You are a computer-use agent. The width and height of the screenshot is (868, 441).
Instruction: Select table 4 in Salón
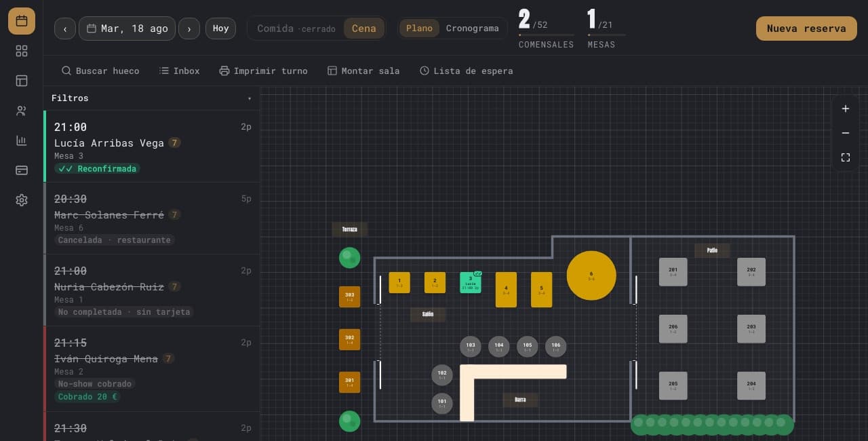[506, 290]
